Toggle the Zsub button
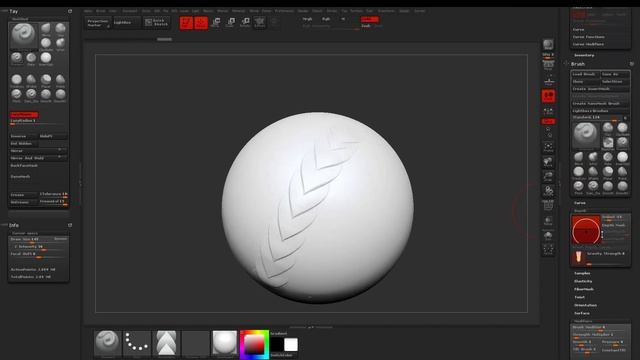The height and width of the screenshot is (360, 640). pyautogui.click(x=366, y=26)
